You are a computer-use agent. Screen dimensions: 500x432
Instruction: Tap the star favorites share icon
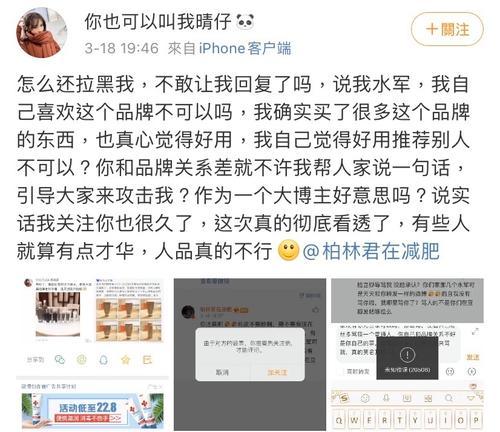click(x=126, y=359)
